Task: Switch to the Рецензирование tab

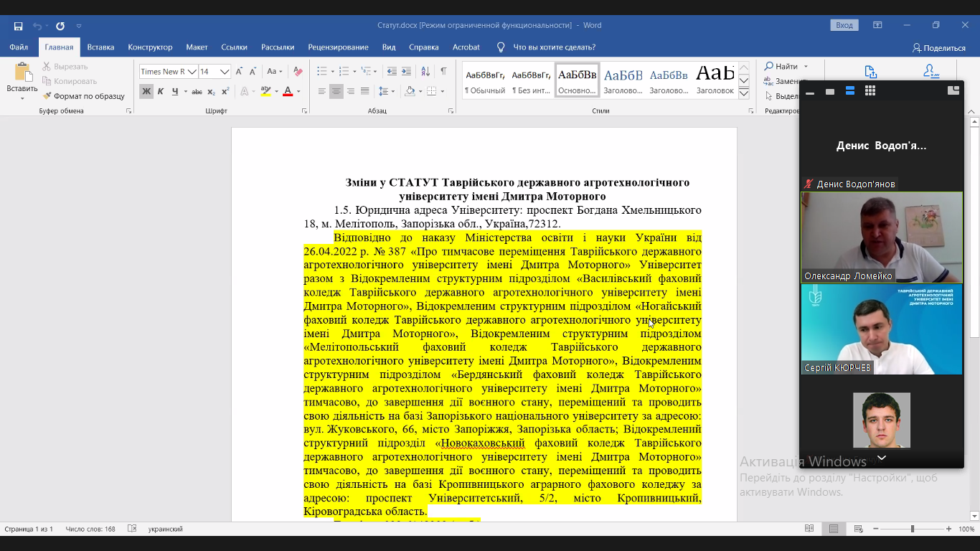Action: [x=338, y=47]
